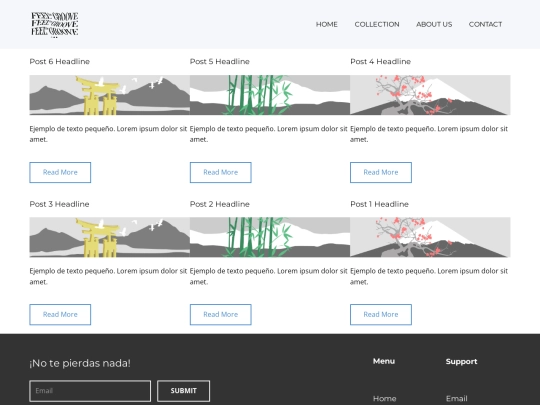Open the COLLECTION nav item

(x=377, y=24)
